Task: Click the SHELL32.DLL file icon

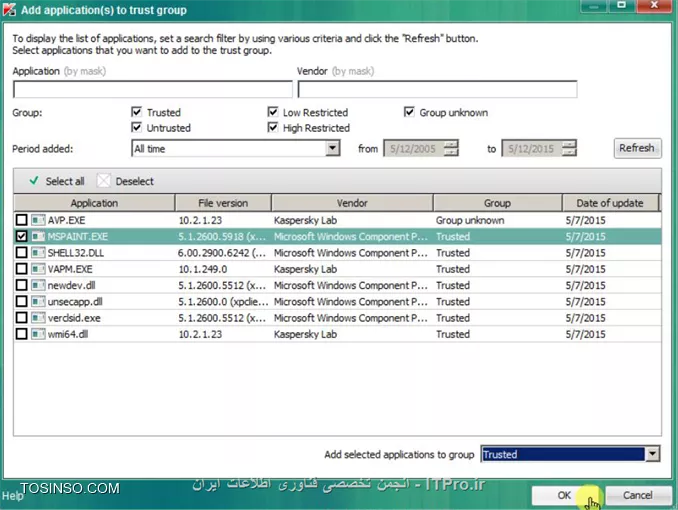Action: [38, 253]
